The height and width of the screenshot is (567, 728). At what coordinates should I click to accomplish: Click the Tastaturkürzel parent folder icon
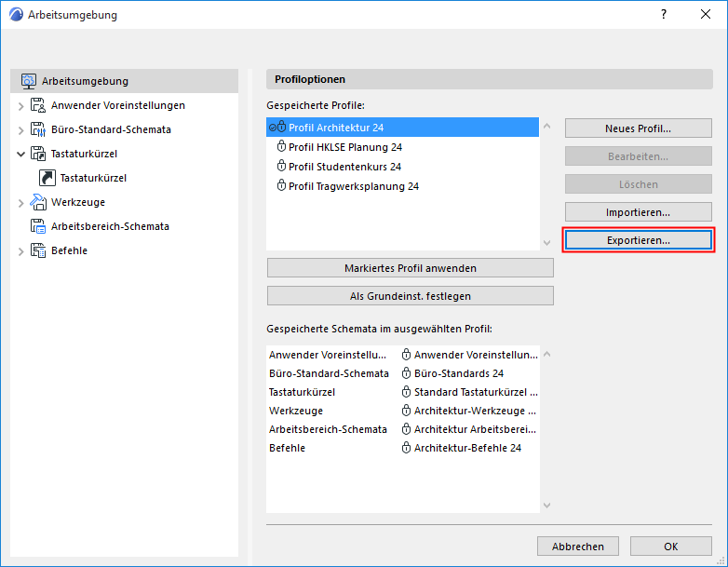click(38, 154)
